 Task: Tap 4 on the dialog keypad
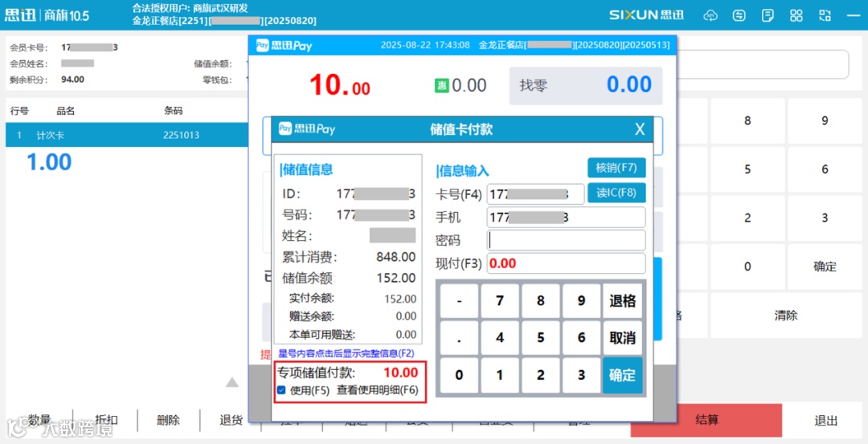(500, 338)
